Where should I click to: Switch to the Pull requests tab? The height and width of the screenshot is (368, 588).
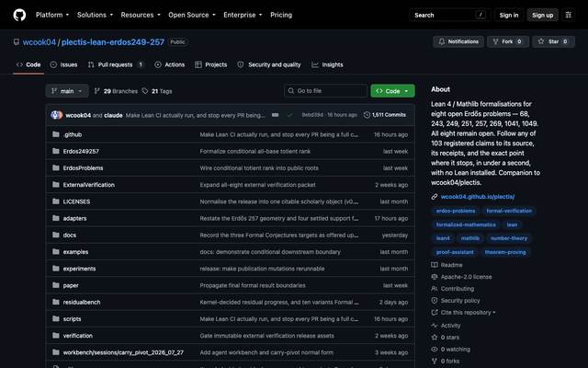click(116, 64)
